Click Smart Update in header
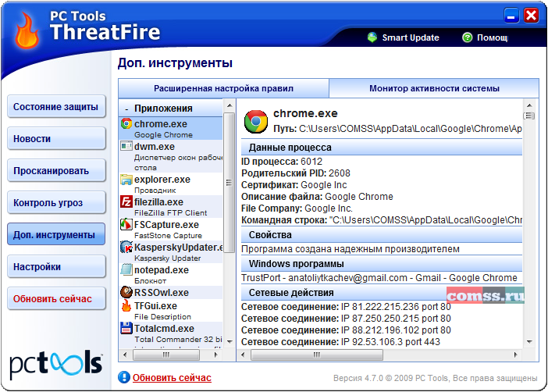 coord(411,37)
